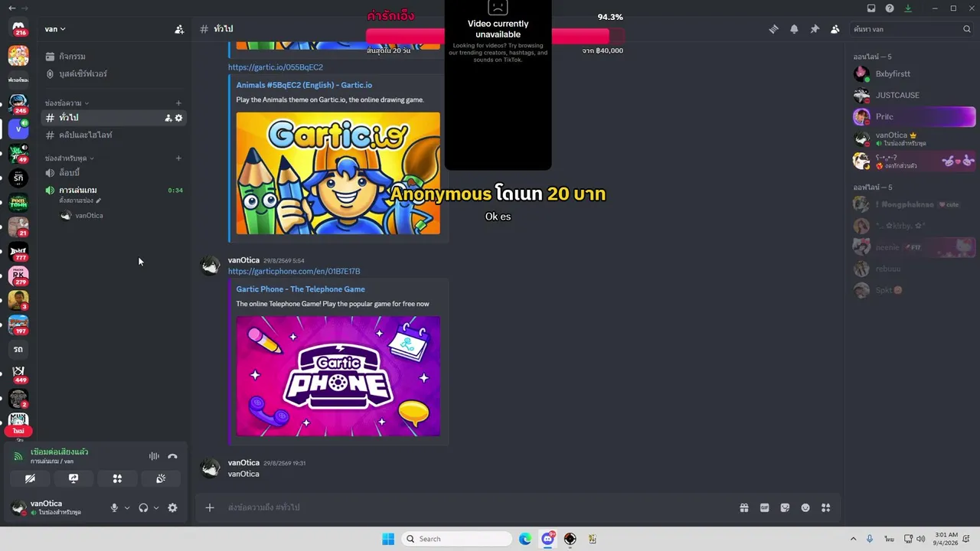
Task: Click the Windows taskbar Search box
Action: pyautogui.click(x=457, y=539)
